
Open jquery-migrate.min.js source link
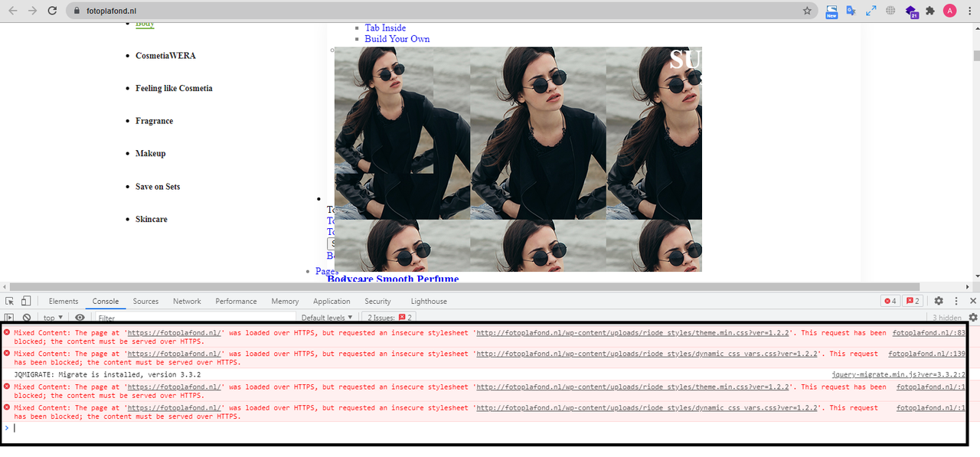899,375
